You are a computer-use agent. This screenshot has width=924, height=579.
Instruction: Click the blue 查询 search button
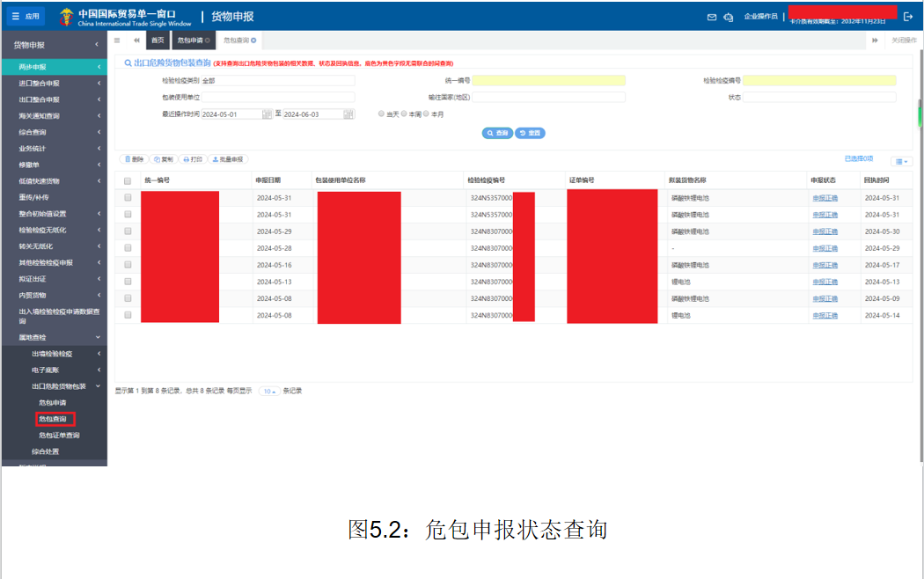[x=497, y=133]
